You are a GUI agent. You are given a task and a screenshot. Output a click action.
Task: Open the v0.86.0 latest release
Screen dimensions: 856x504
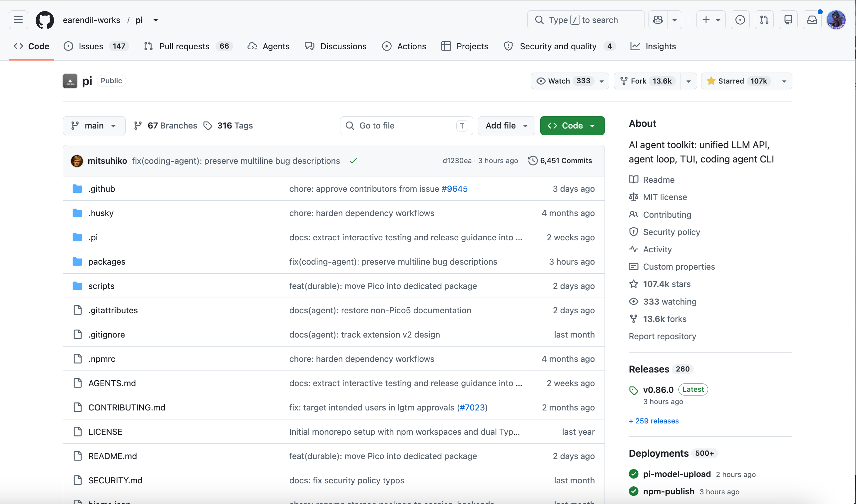[x=658, y=390]
